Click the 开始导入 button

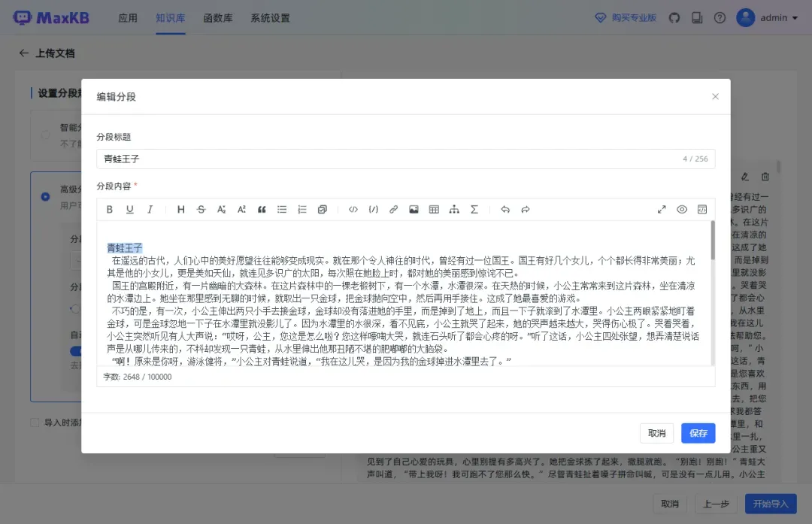771,504
